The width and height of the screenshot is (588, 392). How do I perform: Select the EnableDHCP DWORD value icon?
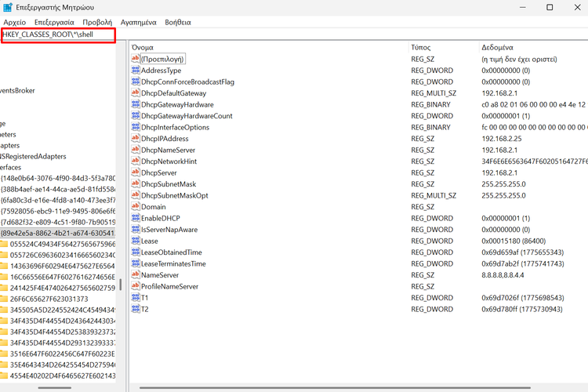coord(136,218)
